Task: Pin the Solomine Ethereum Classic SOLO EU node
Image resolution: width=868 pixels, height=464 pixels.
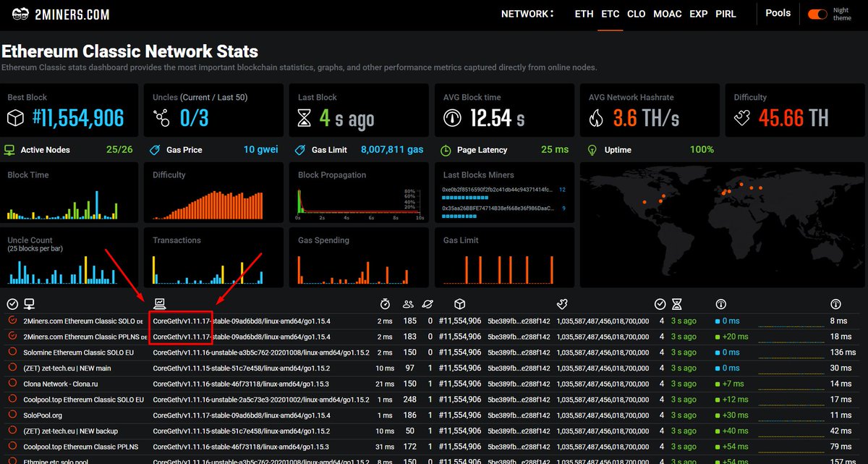Action: 12,352
